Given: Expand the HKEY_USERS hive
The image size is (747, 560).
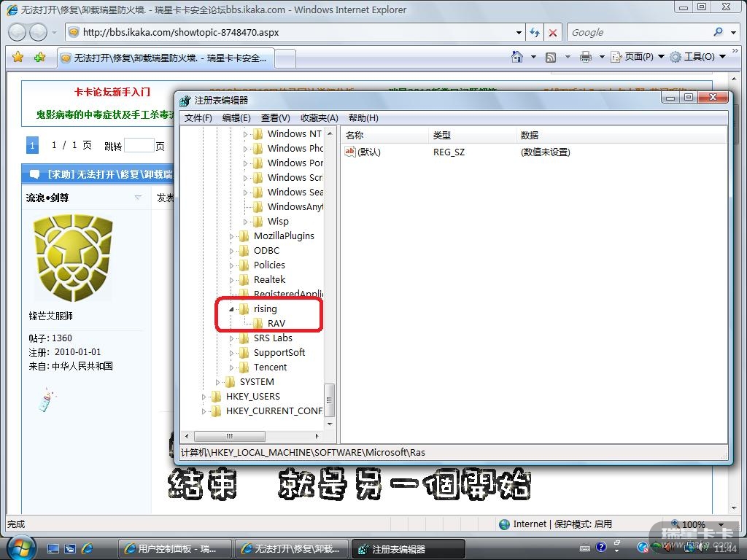Looking at the screenshot, I should pyautogui.click(x=204, y=397).
